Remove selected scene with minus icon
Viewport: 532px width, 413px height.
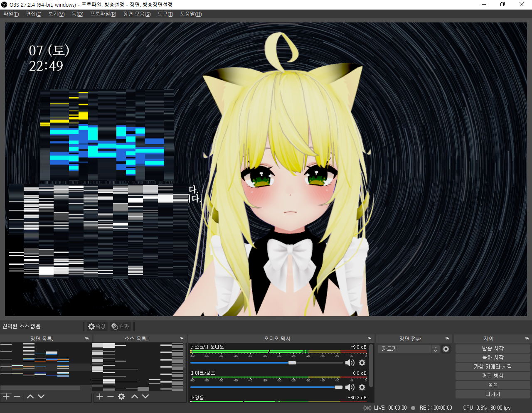tap(17, 397)
